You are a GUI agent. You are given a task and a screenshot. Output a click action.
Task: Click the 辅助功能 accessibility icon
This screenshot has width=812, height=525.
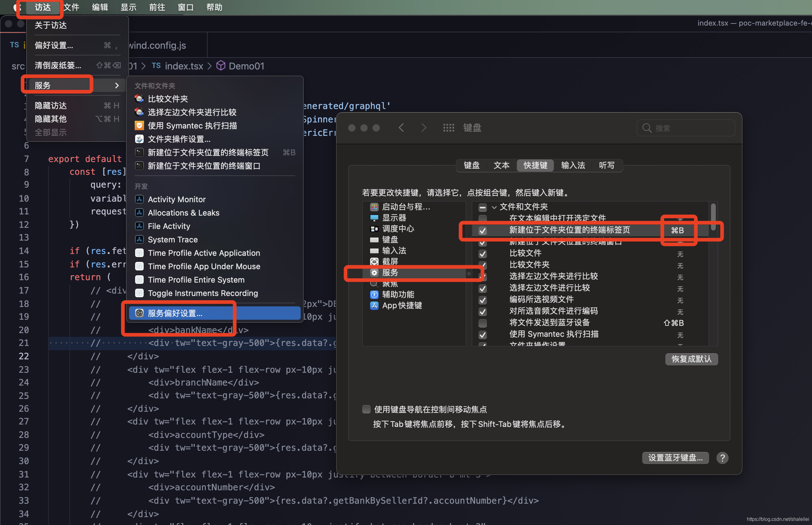[374, 294]
